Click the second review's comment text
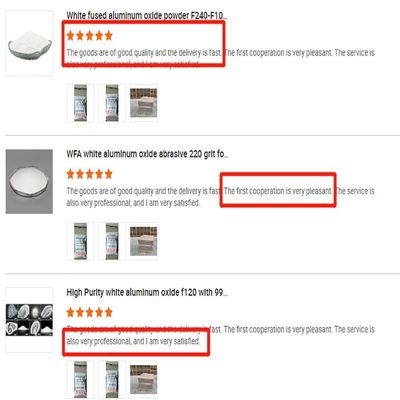 220,197
